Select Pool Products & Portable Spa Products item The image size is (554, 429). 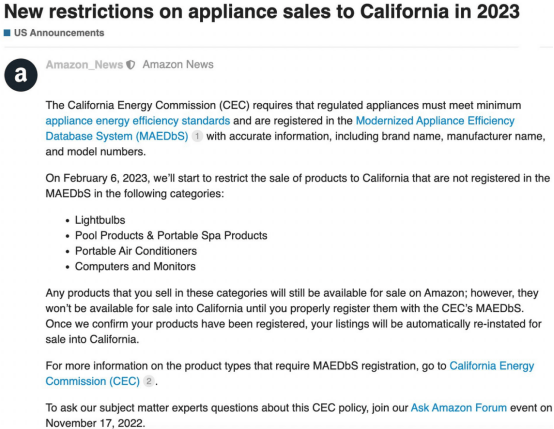[x=171, y=236]
